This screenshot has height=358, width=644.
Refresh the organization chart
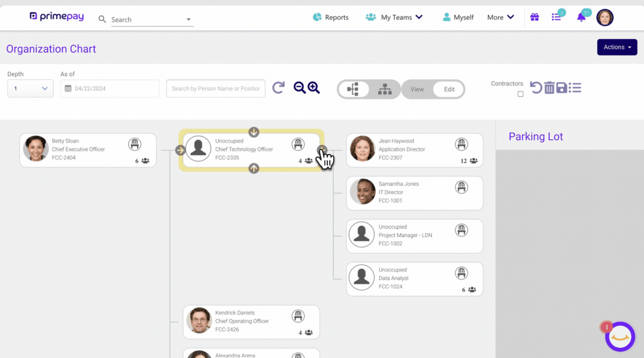tap(278, 88)
